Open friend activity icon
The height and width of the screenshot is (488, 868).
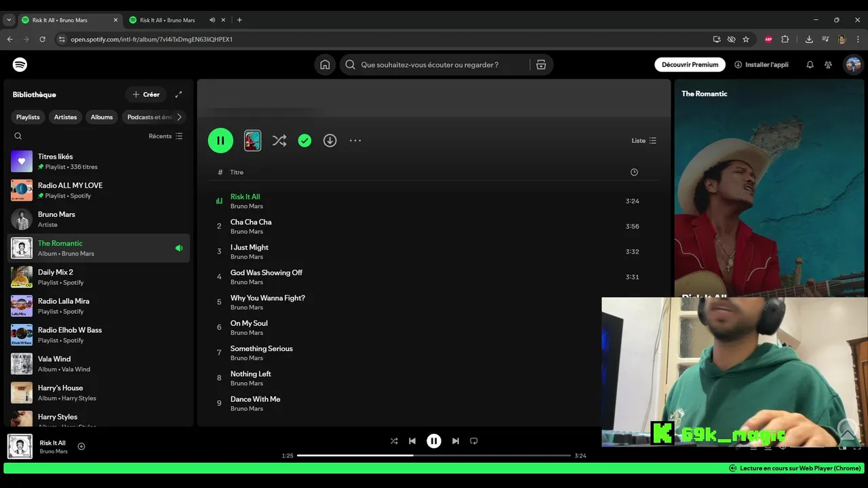tap(828, 65)
